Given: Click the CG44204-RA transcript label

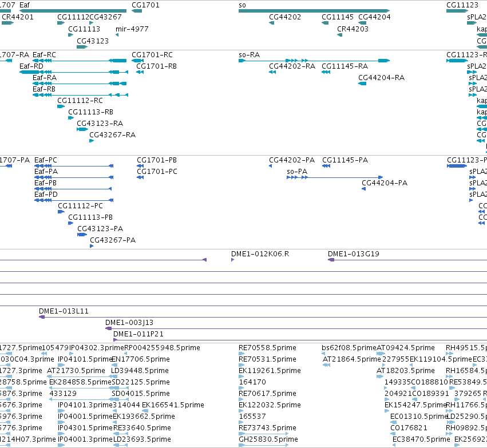Looking at the screenshot, I should [381, 78].
